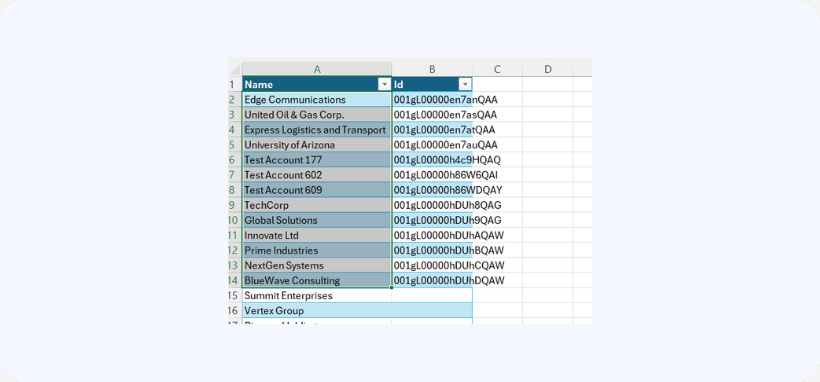Select row 2 header

pos(235,99)
